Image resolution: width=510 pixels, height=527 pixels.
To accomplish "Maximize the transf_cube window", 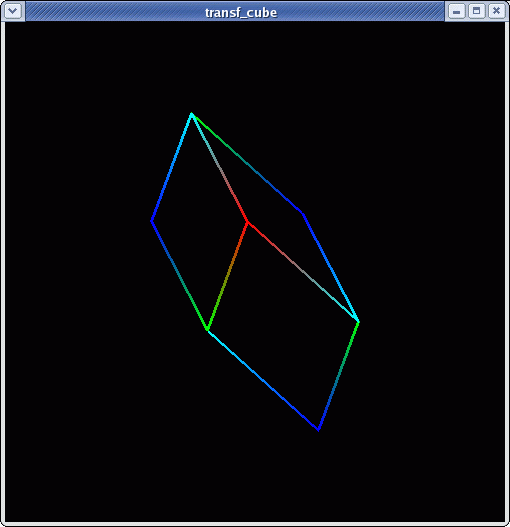I will [476, 11].
